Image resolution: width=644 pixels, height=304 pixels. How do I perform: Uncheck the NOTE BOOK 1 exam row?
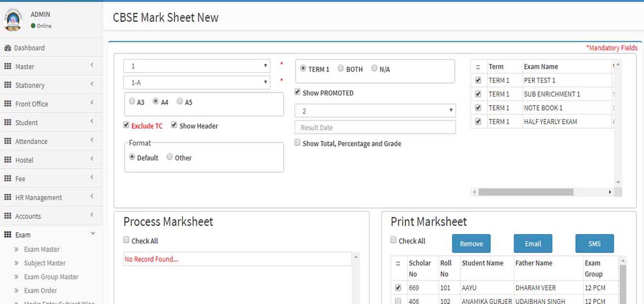click(478, 108)
